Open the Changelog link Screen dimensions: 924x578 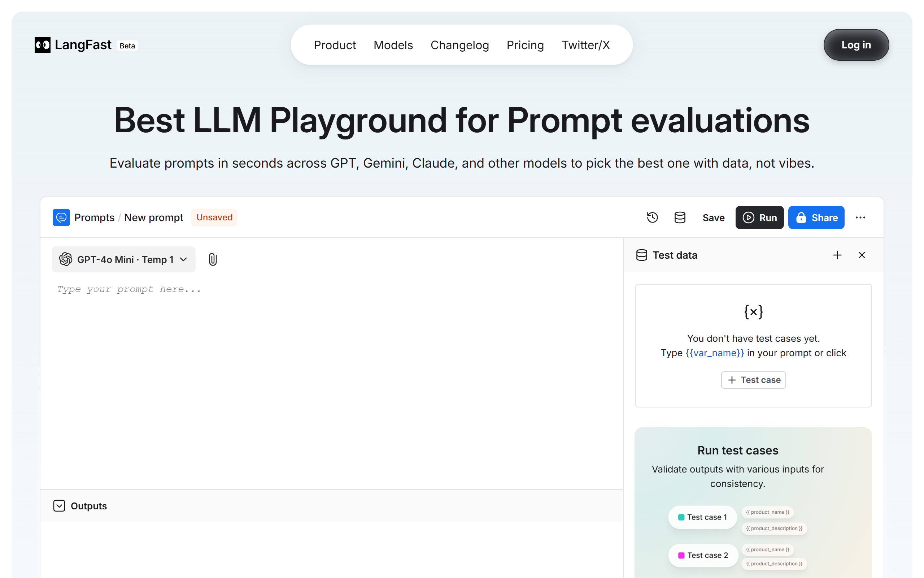click(x=460, y=45)
